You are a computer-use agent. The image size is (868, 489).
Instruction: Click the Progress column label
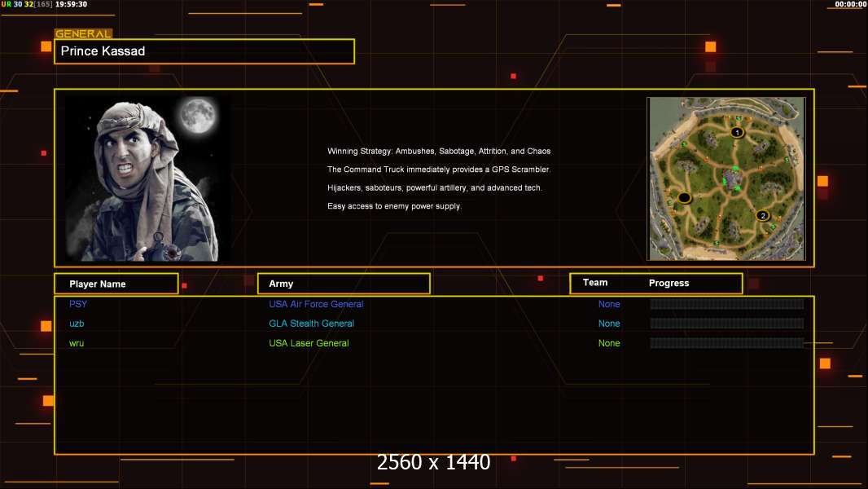click(669, 283)
